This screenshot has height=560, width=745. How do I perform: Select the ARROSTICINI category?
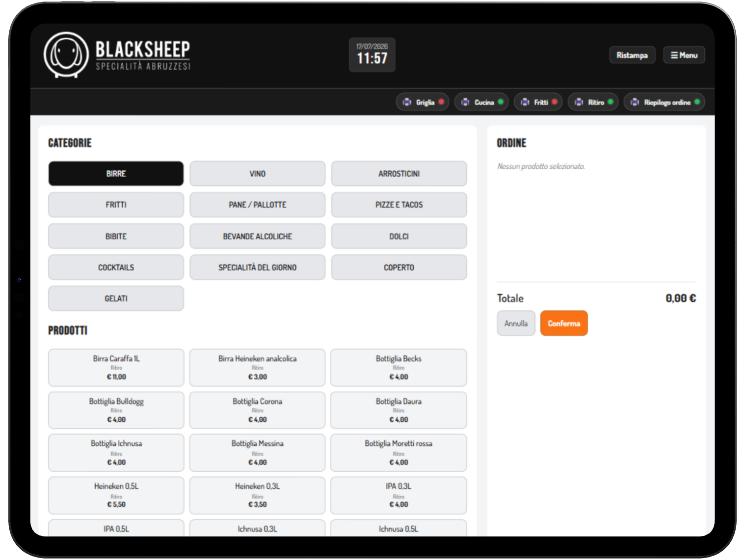[x=399, y=174]
